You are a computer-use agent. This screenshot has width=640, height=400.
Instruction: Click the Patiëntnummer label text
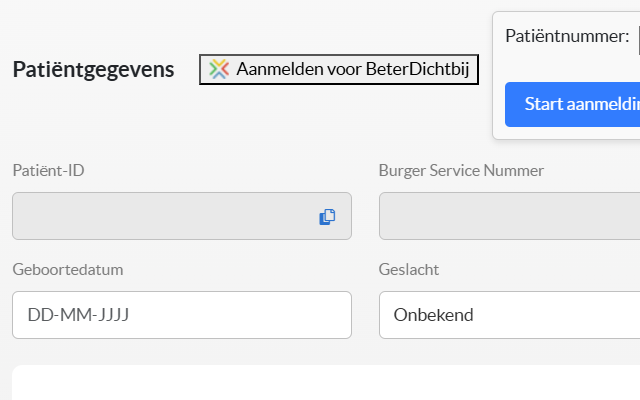tap(567, 37)
